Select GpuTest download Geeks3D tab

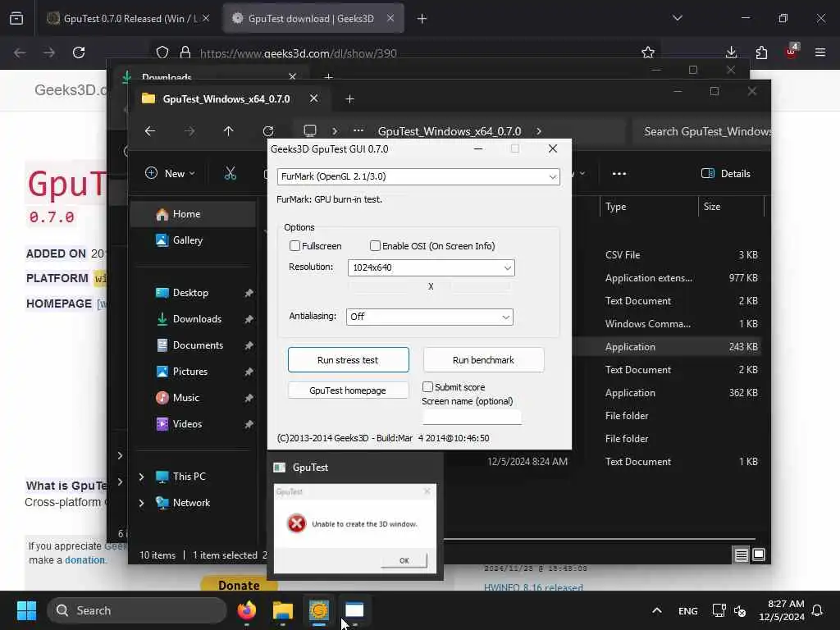click(313, 18)
